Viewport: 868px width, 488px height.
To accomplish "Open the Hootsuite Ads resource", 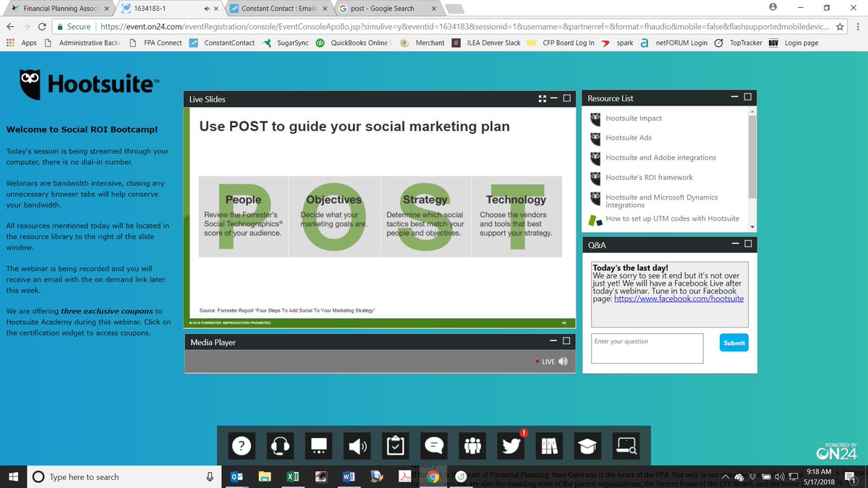I will tap(629, 138).
